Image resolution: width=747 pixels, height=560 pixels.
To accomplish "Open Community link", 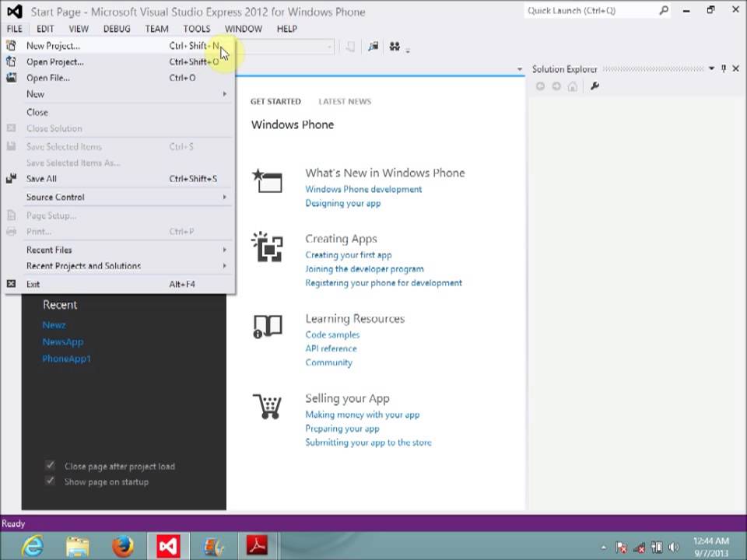I will (x=328, y=362).
